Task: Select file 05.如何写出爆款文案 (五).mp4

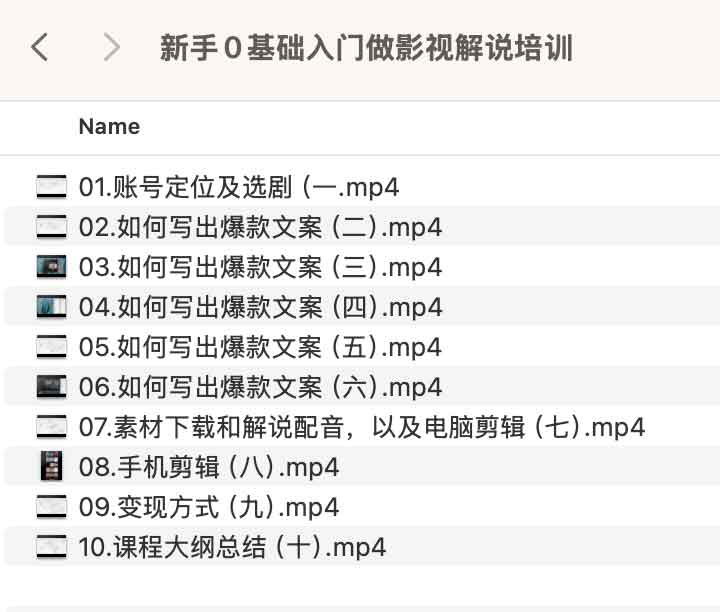Action: (260, 347)
